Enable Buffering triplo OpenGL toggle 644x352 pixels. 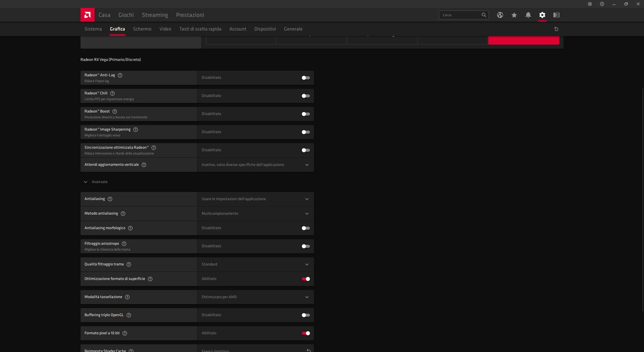pyautogui.click(x=306, y=315)
